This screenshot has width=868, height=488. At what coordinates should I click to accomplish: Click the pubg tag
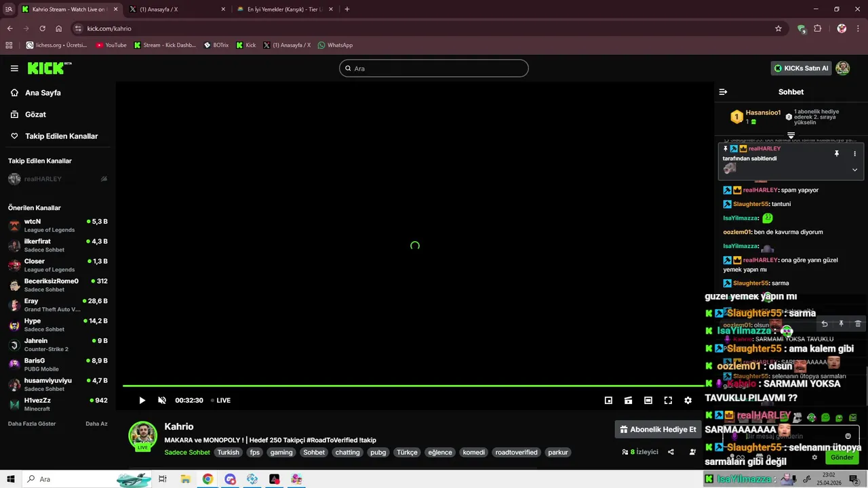(378, 452)
